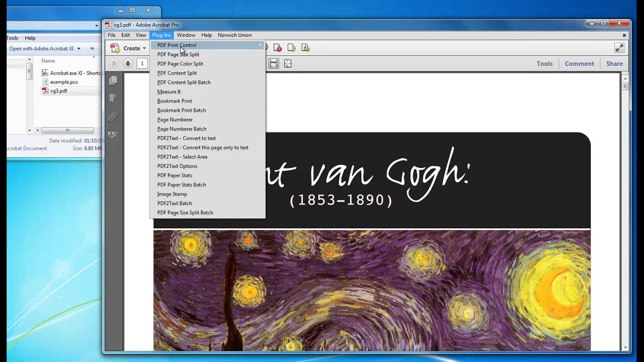Select Acrobat.exe XI shortcut in Explorer
The image size is (644, 362).
[x=71, y=73]
